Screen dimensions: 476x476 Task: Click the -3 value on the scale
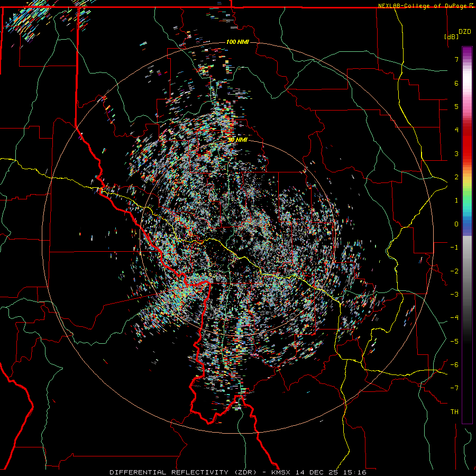click(454, 295)
